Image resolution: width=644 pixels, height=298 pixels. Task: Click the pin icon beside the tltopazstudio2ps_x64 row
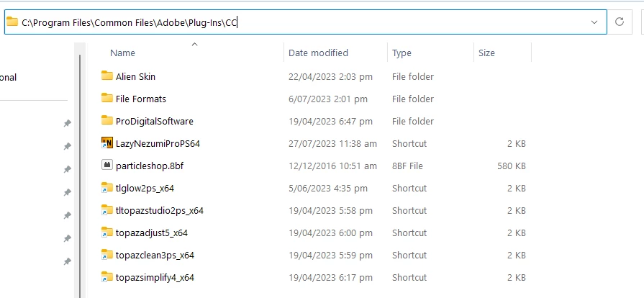[x=68, y=215]
